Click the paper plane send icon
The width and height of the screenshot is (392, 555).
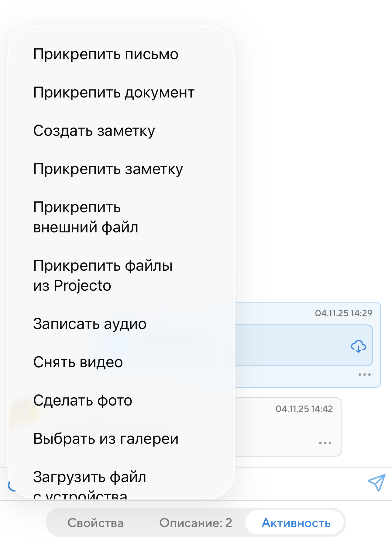tap(377, 482)
